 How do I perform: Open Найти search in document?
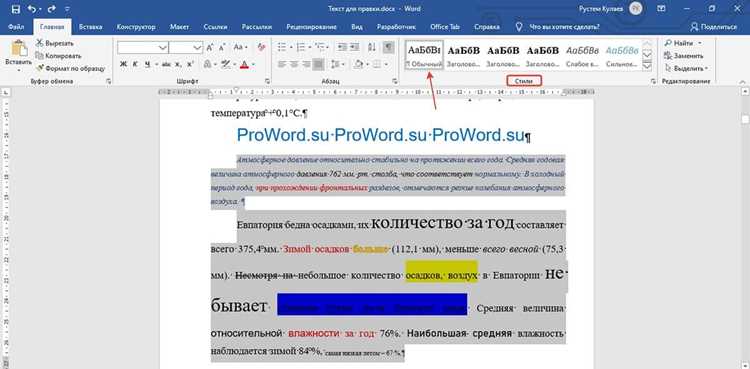683,43
